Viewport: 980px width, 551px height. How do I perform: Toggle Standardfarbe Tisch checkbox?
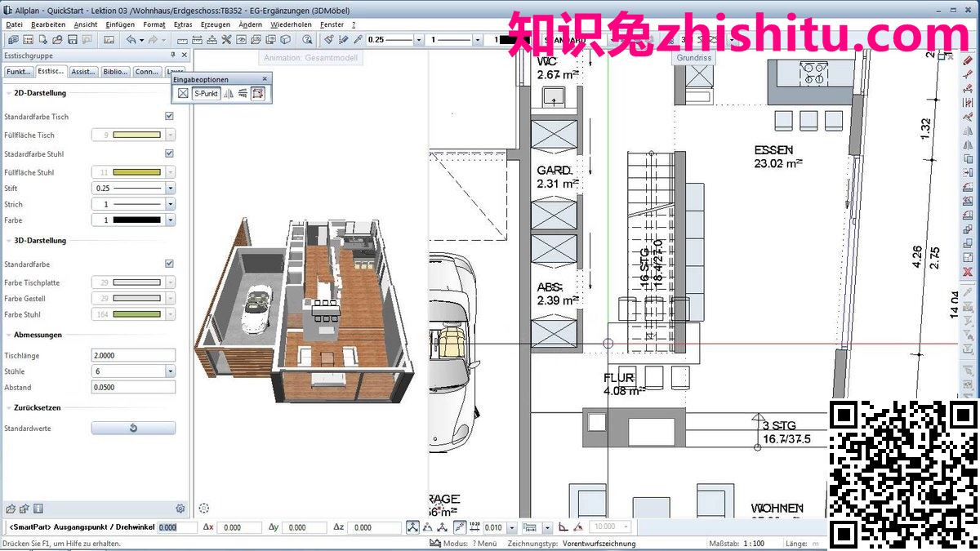coord(169,117)
